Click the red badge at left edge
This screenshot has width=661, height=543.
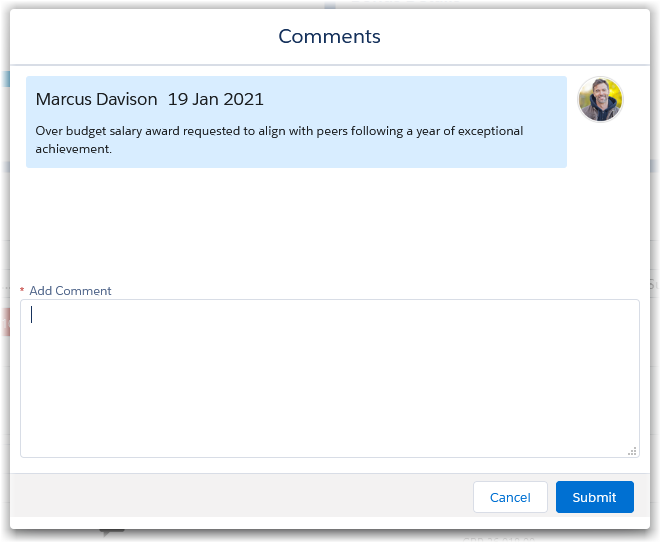click(4, 322)
